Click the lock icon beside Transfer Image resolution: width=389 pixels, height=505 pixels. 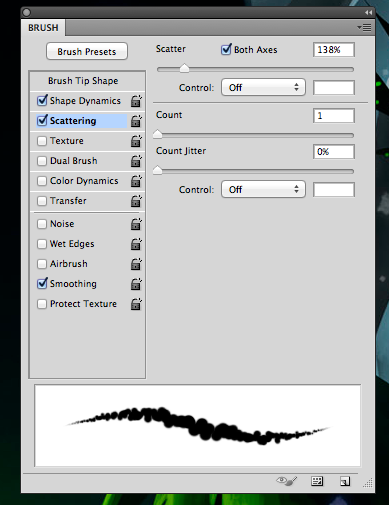136,201
